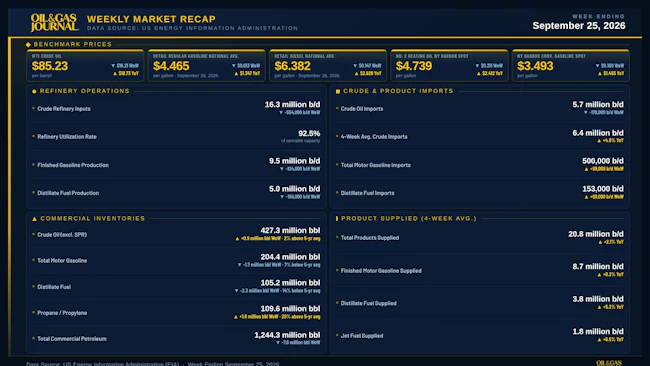Click the date September 25, 2026
Viewport: 650px width, 366px height.
pos(579,26)
